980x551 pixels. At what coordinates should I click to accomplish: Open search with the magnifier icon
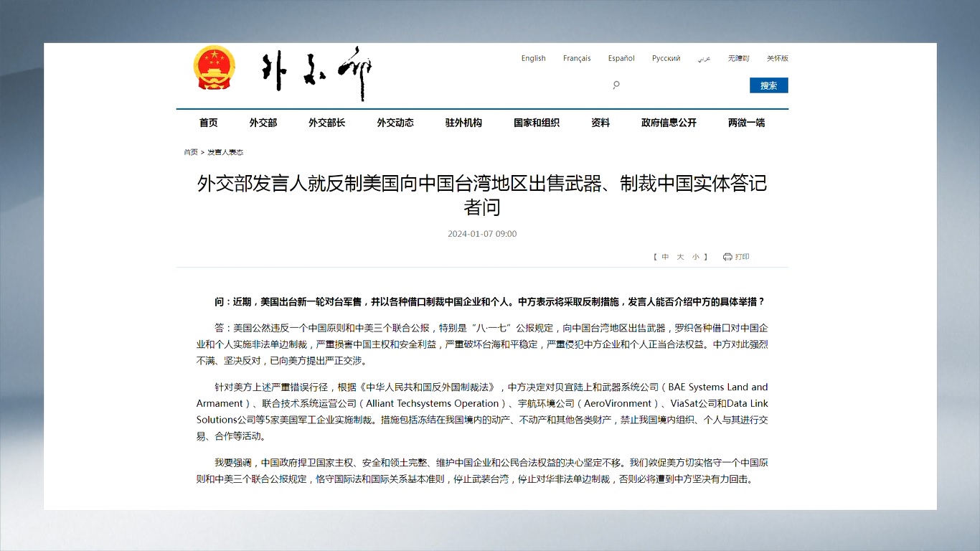point(616,85)
